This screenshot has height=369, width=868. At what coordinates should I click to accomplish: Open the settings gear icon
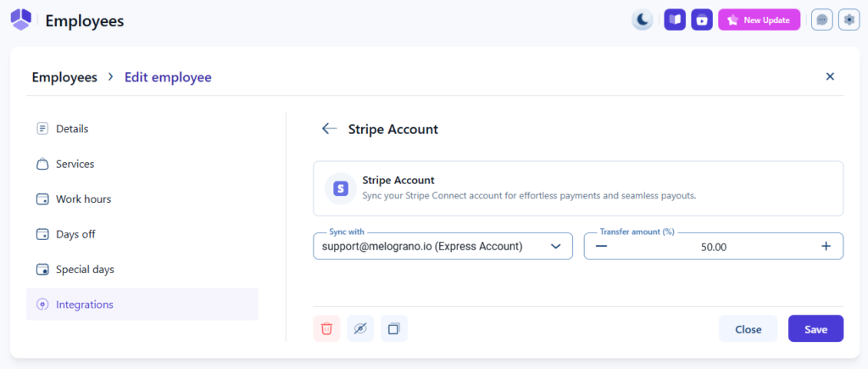849,20
